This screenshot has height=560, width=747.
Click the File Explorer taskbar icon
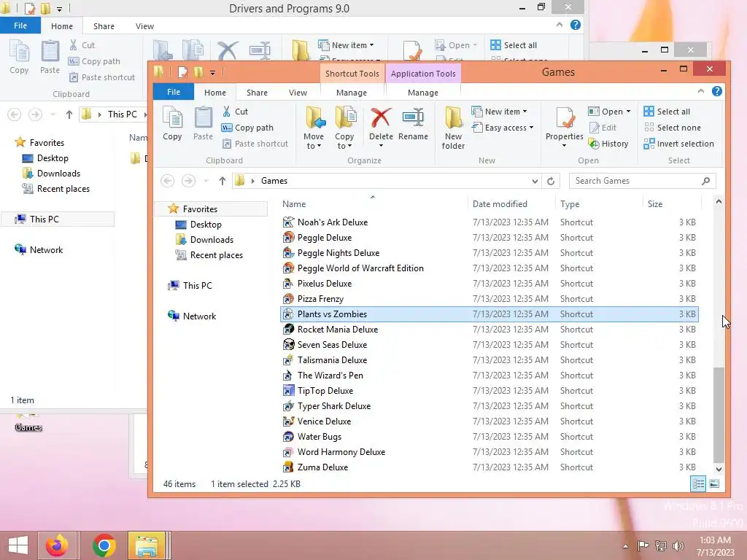pyautogui.click(x=147, y=545)
